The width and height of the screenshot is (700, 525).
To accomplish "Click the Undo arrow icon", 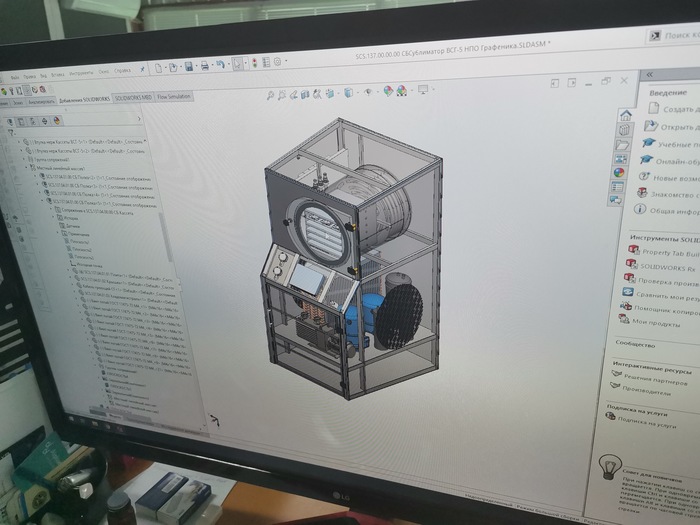I will tap(220, 65).
